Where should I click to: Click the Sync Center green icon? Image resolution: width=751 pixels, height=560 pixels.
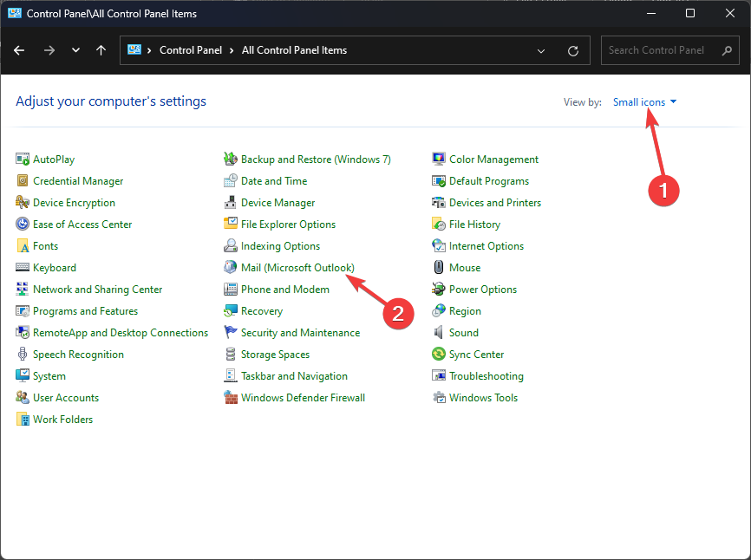pos(439,354)
